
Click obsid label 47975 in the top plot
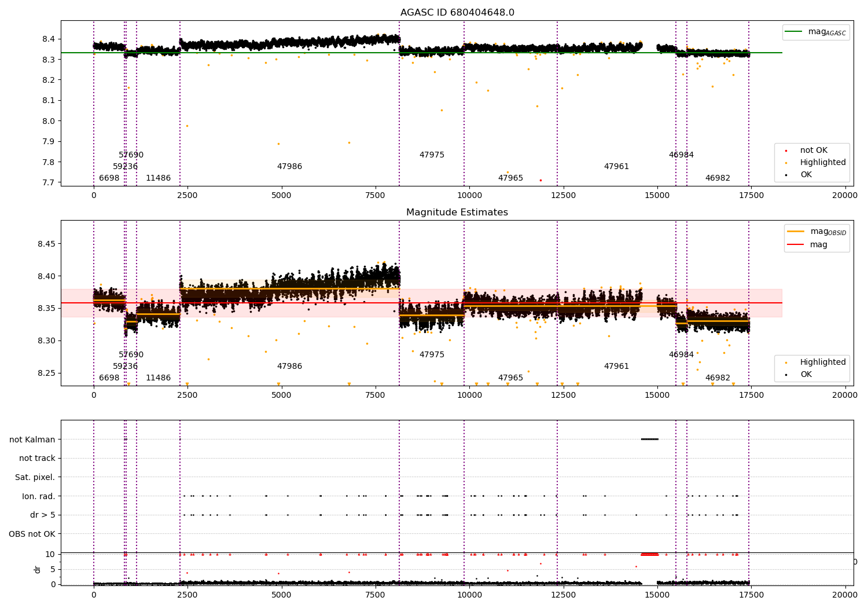coord(432,155)
